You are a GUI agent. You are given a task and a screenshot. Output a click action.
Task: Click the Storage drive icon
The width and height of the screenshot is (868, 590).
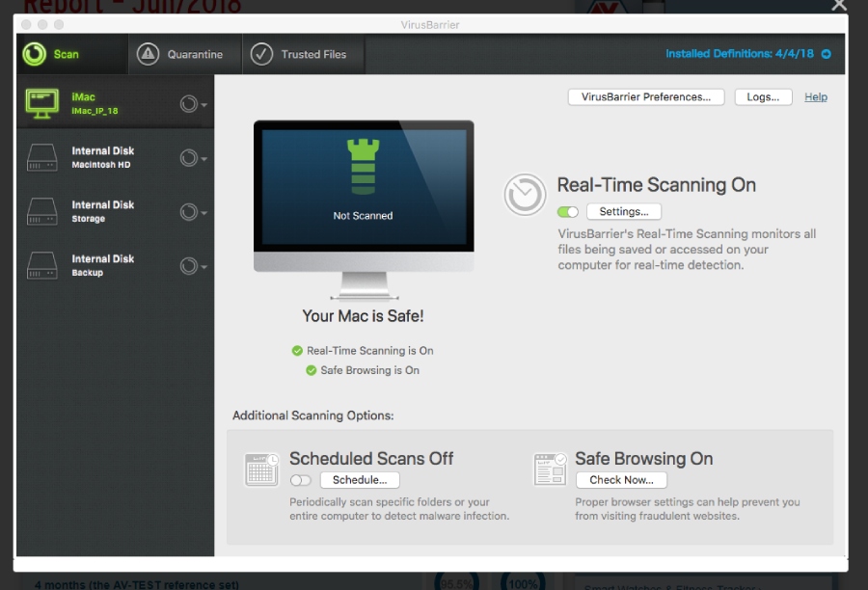(x=42, y=211)
